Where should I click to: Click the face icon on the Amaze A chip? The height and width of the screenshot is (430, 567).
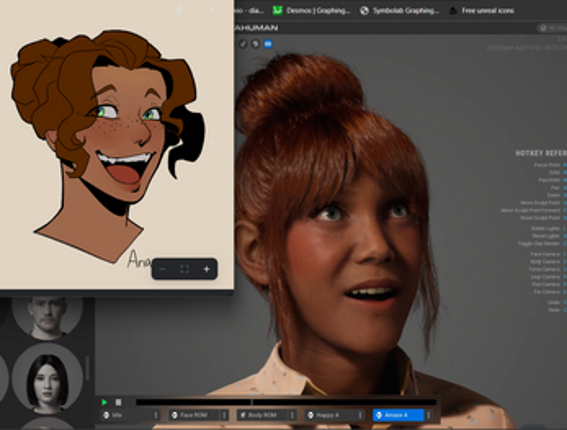click(379, 415)
